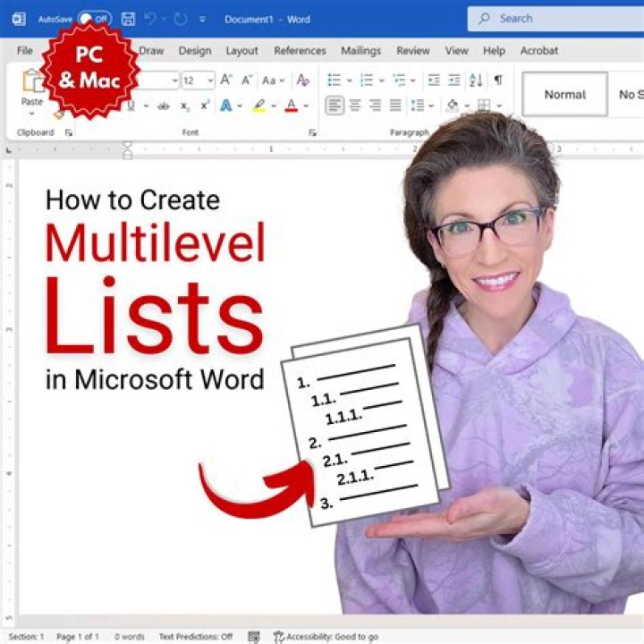Click Increase Font Size icon
This screenshot has height=644, width=644.
226,80
